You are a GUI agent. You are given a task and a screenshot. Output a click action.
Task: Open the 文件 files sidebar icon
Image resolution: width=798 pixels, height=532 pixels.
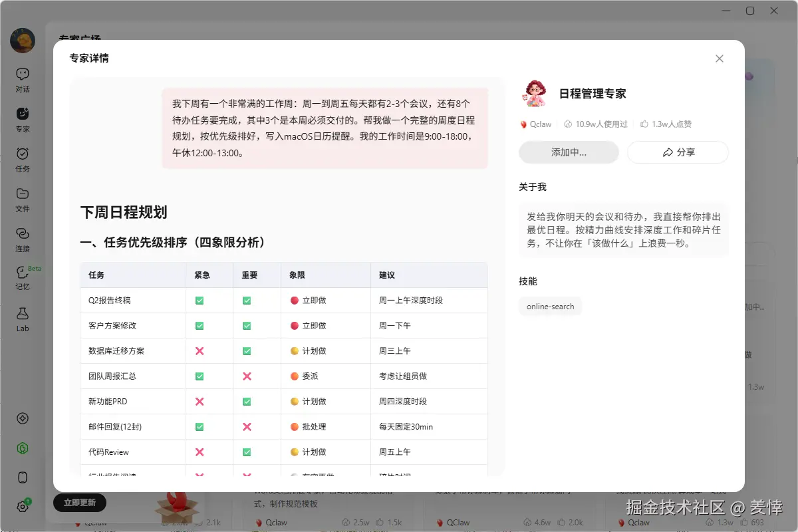23,199
